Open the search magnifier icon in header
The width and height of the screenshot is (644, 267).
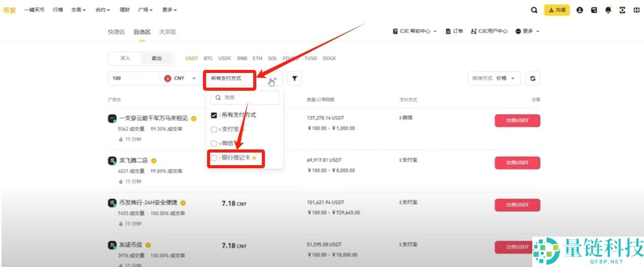tap(534, 10)
